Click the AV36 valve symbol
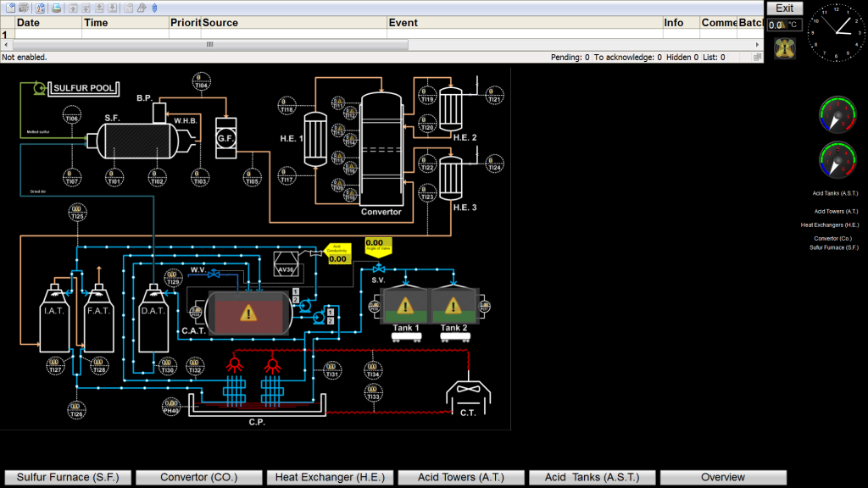Image resolution: width=868 pixels, height=488 pixels. click(286, 264)
